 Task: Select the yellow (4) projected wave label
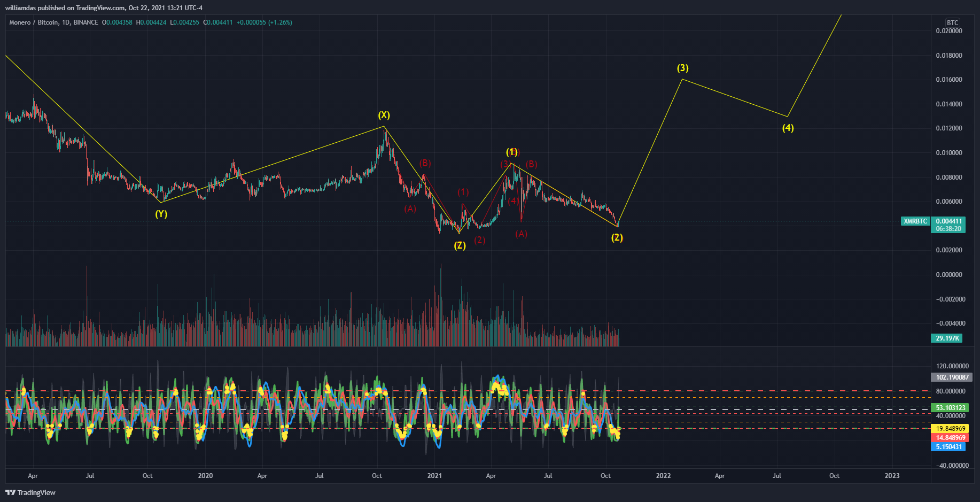pos(788,128)
